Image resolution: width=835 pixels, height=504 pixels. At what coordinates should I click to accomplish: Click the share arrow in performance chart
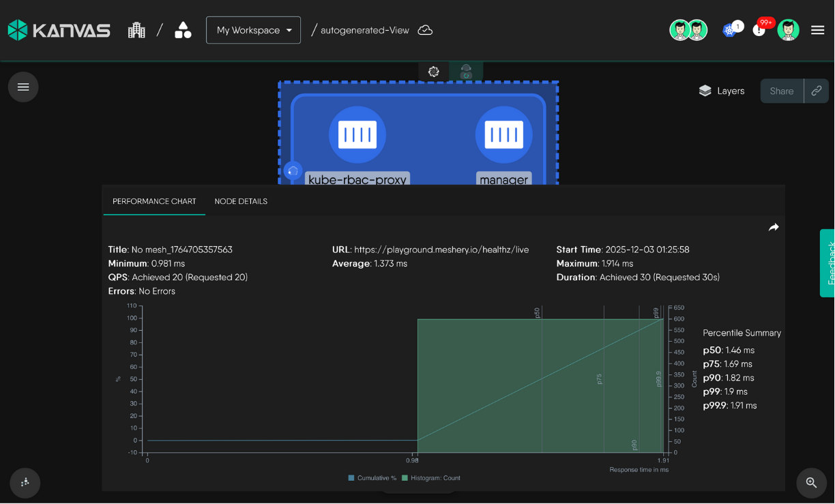coord(774,227)
